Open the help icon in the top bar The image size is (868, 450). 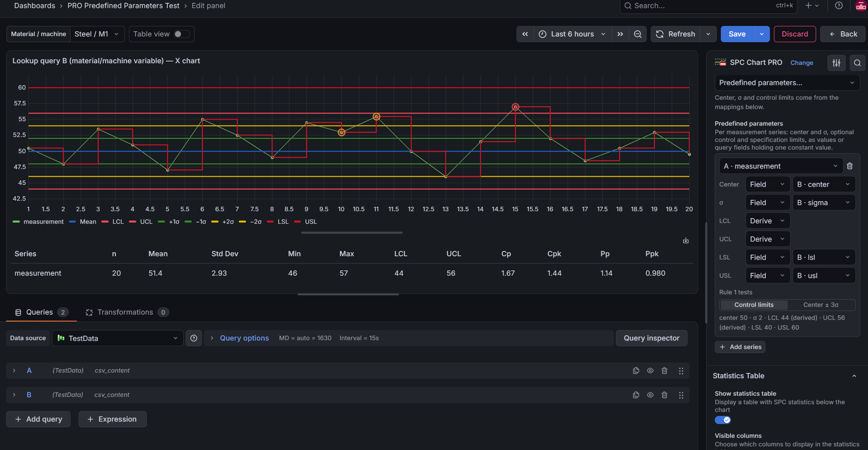coord(839,6)
